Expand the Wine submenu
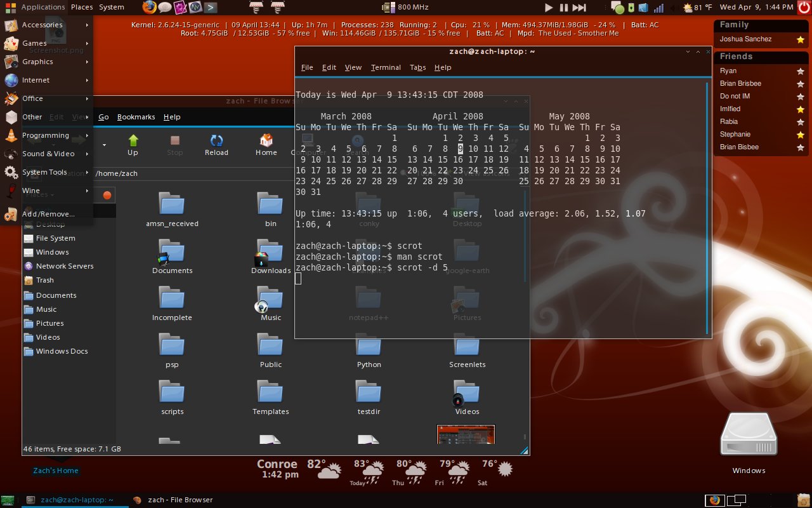The image size is (812, 508). (48, 190)
